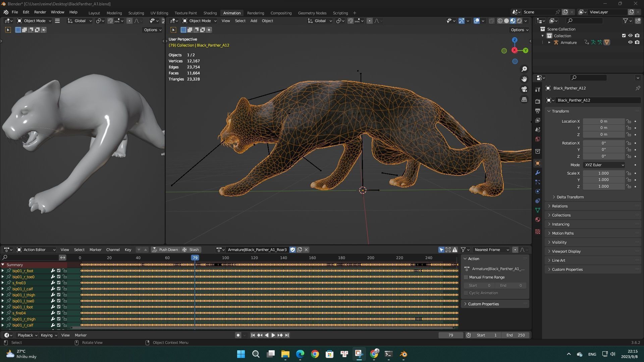Open the World properties tab
The image size is (644, 362).
point(538,139)
